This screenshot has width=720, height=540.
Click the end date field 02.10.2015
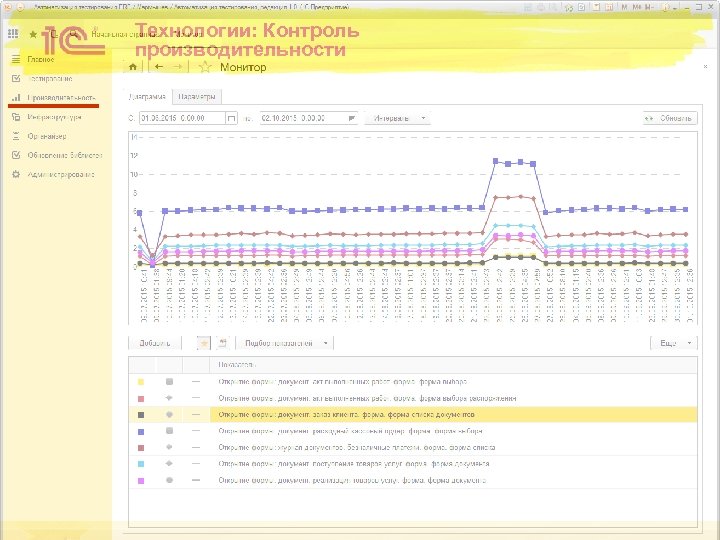[x=304, y=118]
